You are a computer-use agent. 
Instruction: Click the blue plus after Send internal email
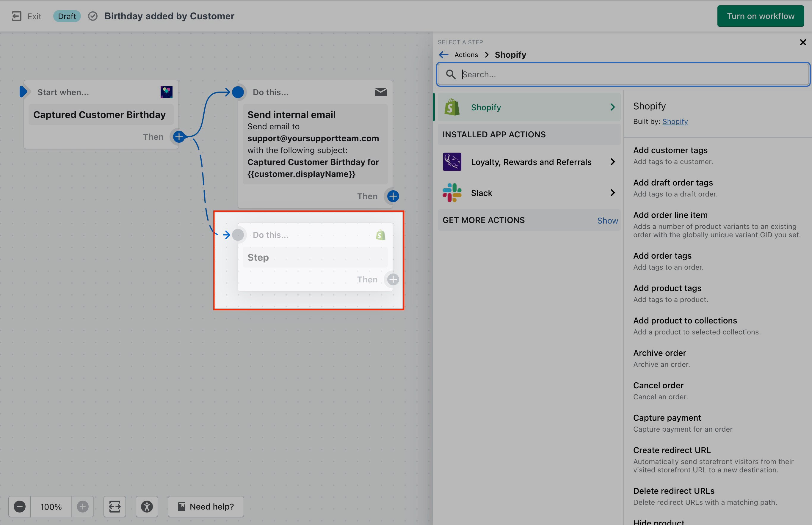(x=393, y=196)
